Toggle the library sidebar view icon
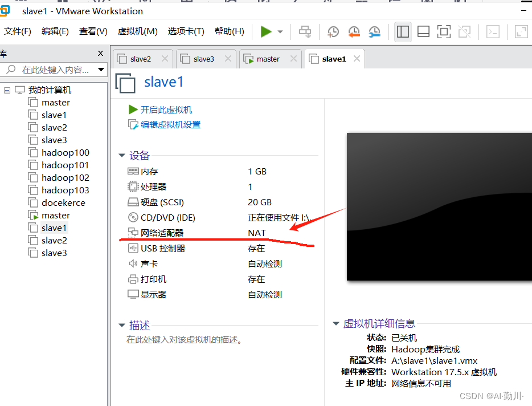The height and width of the screenshot is (406, 532). 403,31
